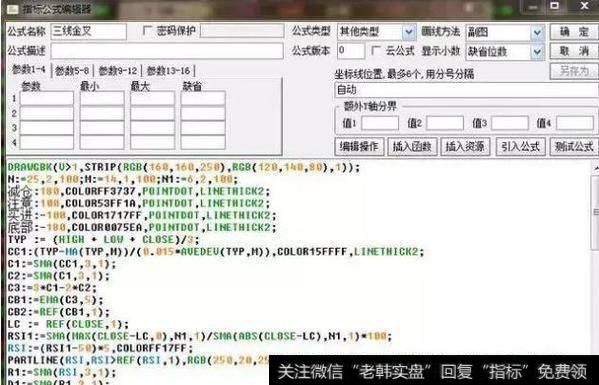Click row 2 最大 value field
Image resolution: width=599 pixels, height=385 pixels.
tap(152, 113)
